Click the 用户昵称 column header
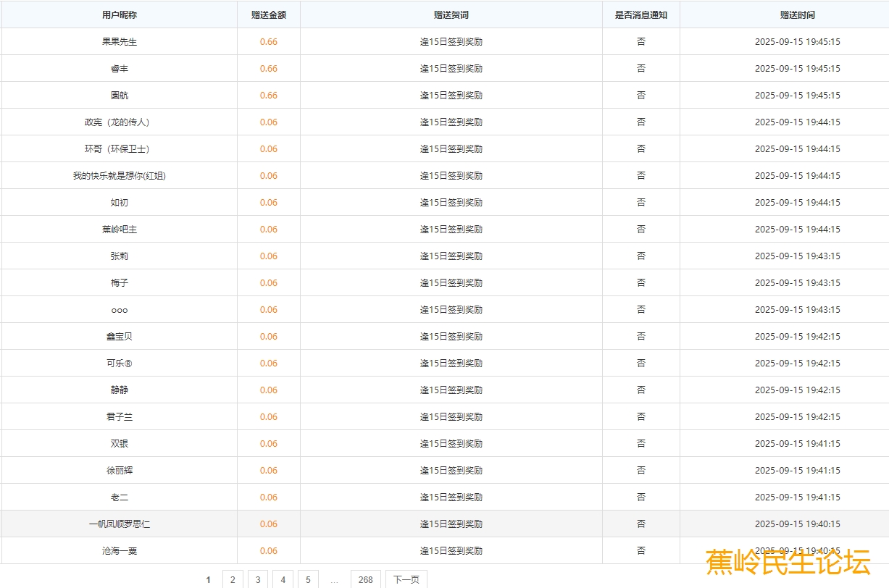The width and height of the screenshot is (889, 588). pos(119,14)
